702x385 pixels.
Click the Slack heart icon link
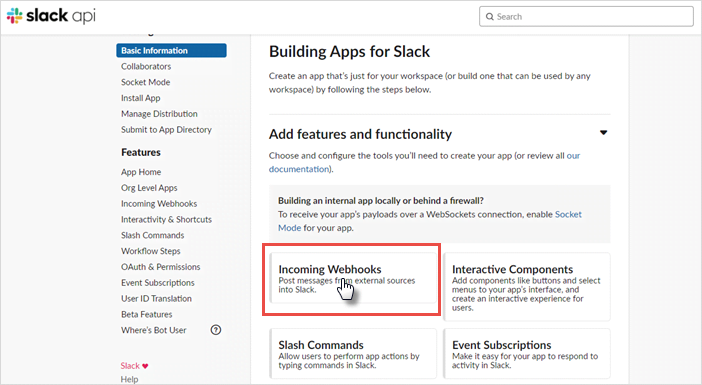click(x=134, y=366)
